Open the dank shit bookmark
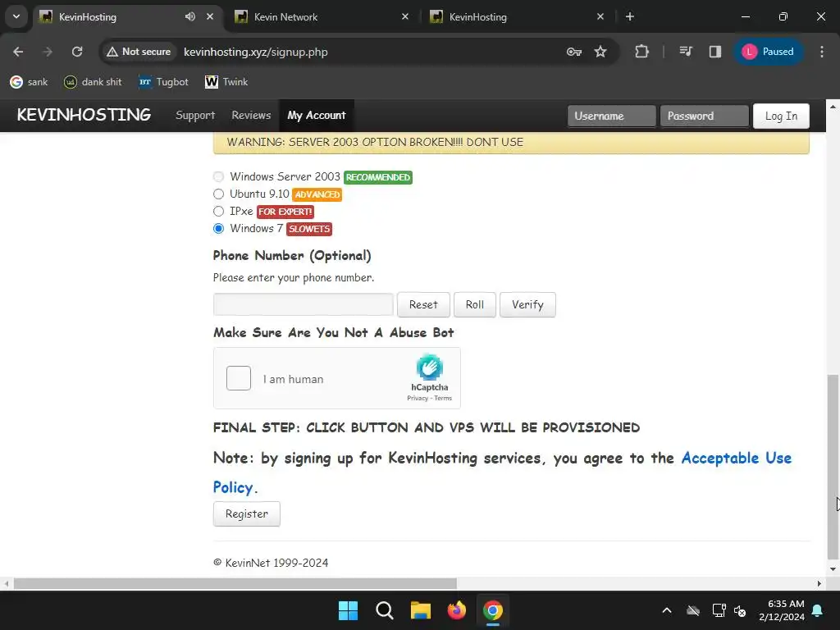 [93, 82]
